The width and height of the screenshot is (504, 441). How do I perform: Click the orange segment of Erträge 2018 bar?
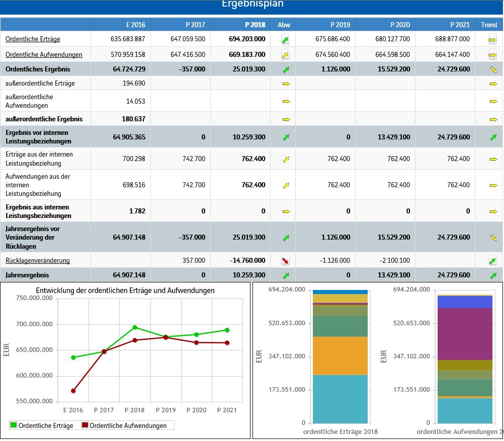[x=340, y=356]
